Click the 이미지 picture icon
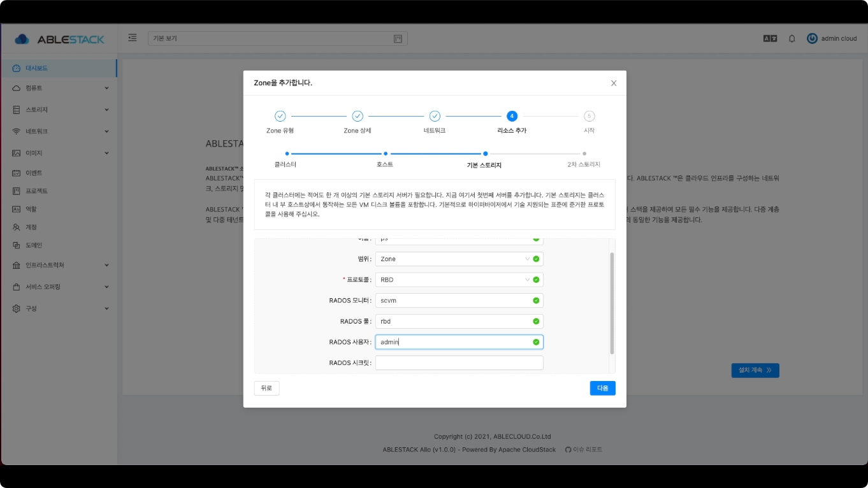 [17, 153]
